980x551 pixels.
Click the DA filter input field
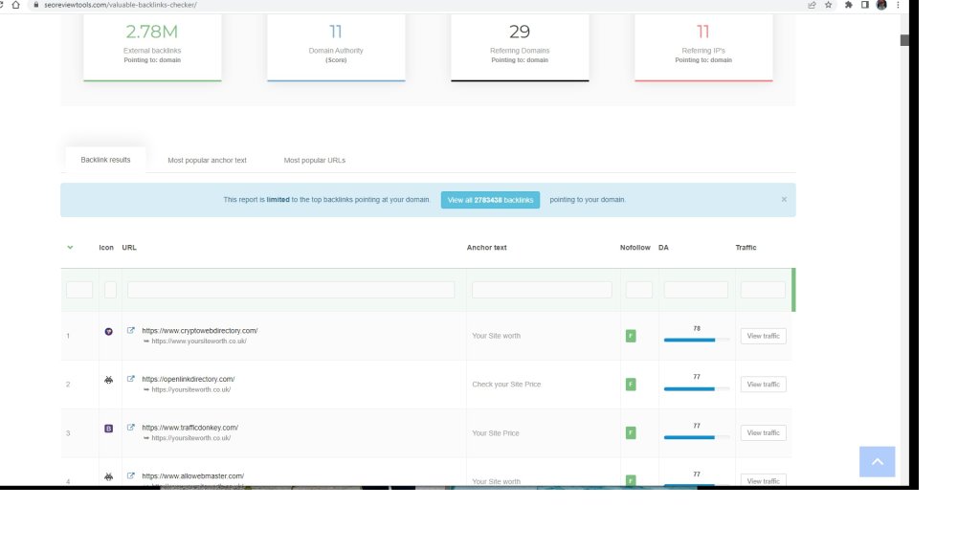tap(696, 289)
